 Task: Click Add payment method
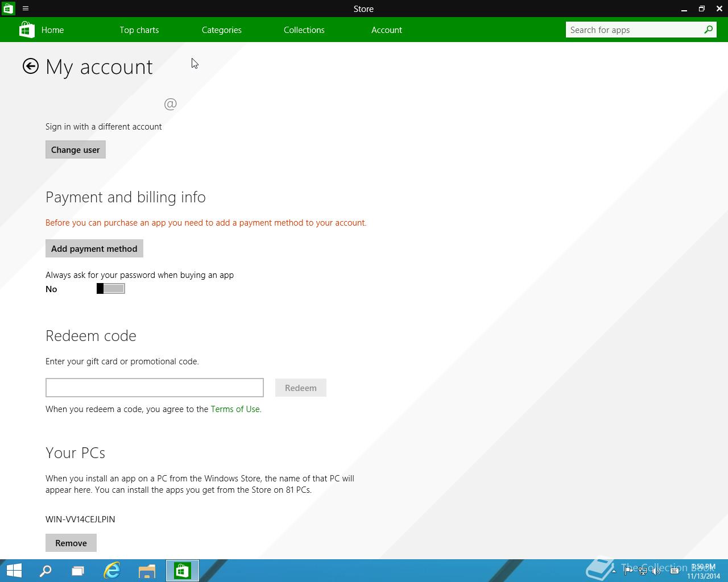coord(94,248)
